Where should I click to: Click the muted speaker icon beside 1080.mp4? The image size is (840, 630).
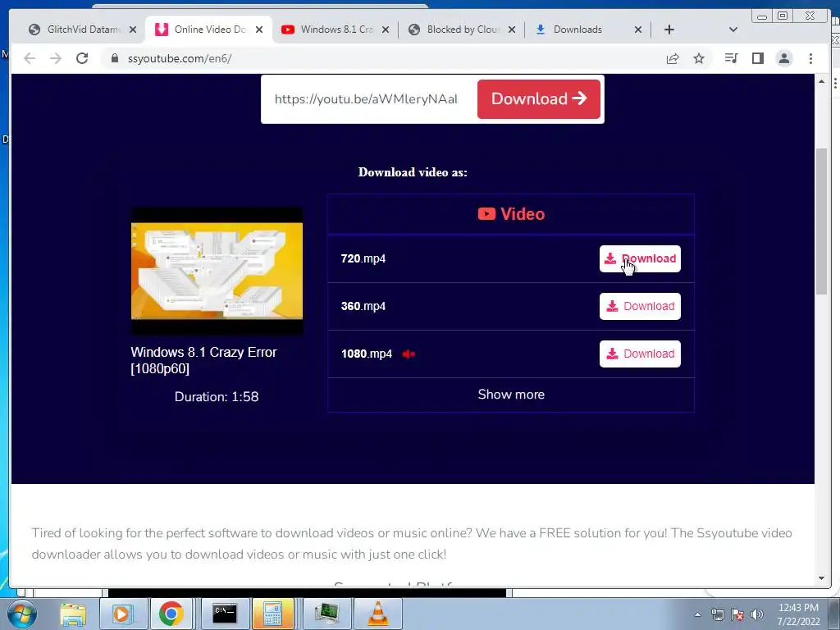tap(409, 354)
